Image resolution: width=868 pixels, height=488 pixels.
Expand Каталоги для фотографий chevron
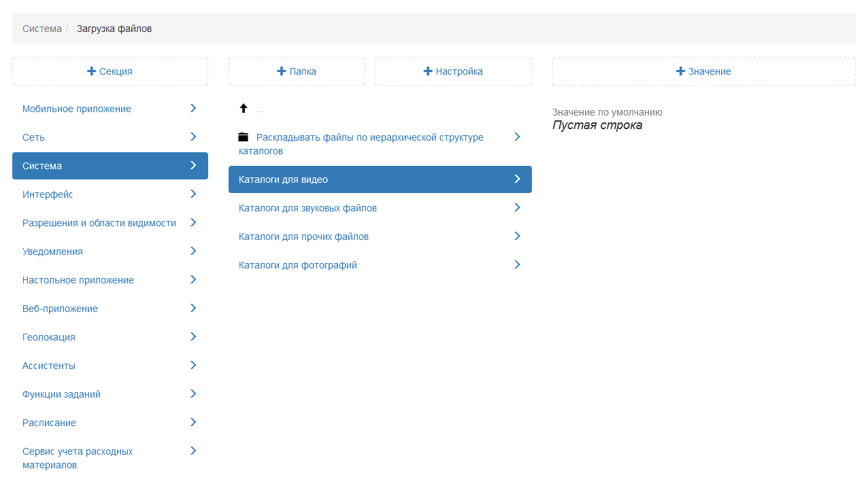click(x=517, y=264)
